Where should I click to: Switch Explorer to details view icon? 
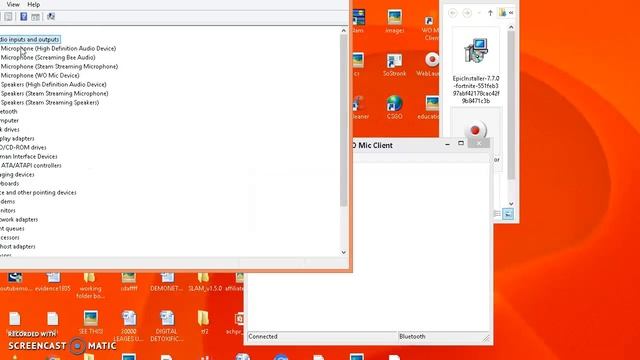(497, 214)
